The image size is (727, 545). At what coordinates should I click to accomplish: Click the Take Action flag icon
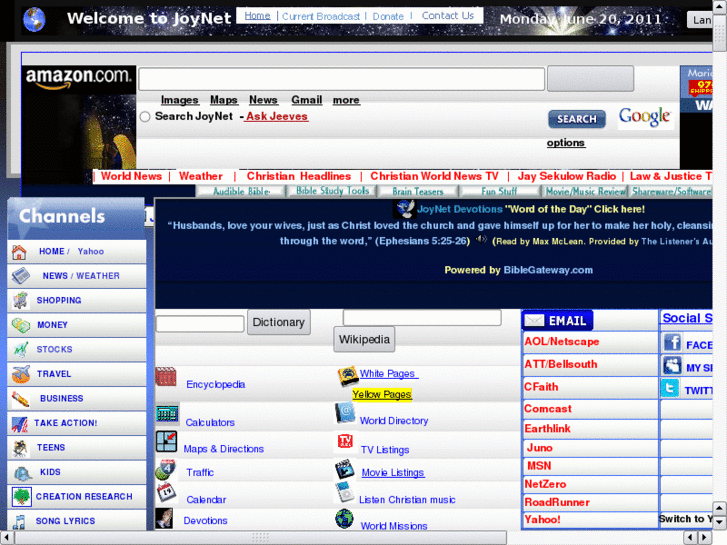click(x=19, y=423)
